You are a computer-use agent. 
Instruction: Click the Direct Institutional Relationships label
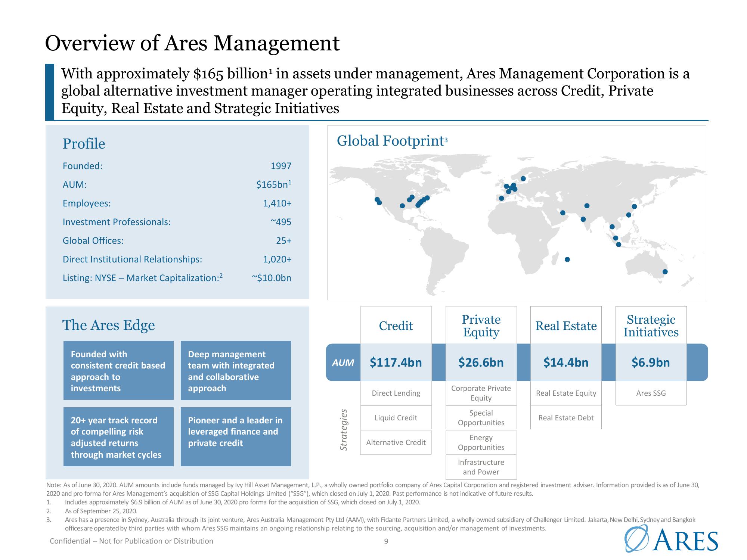(132, 259)
